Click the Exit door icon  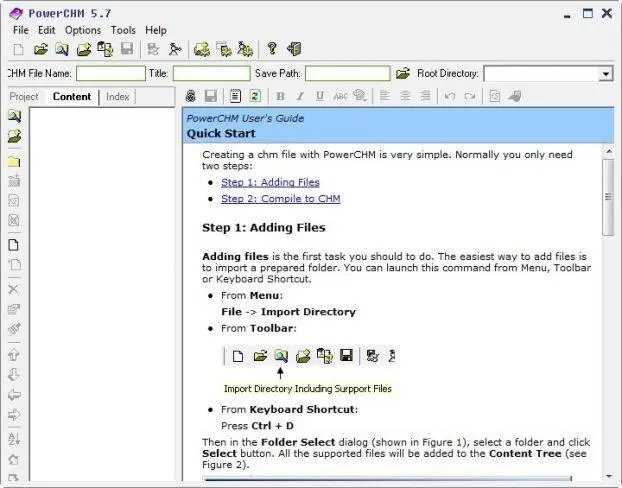[294, 49]
